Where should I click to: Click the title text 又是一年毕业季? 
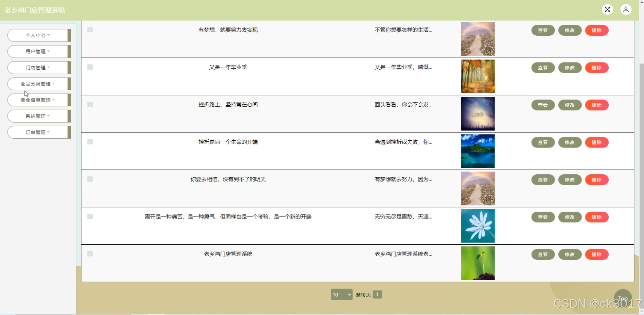pyautogui.click(x=228, y=67)
